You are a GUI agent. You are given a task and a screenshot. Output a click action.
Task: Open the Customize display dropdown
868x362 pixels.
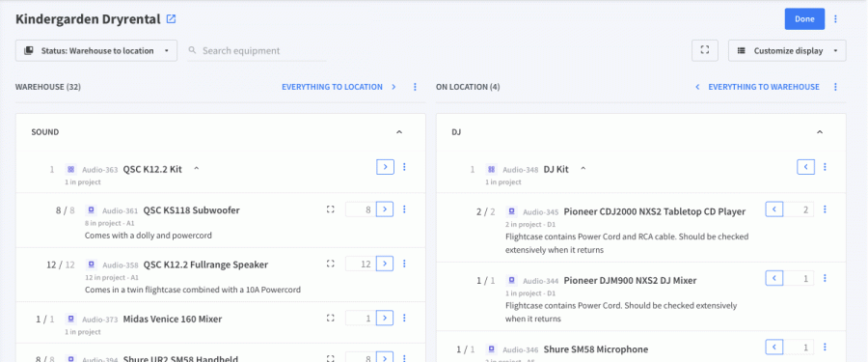click(787, 50)
